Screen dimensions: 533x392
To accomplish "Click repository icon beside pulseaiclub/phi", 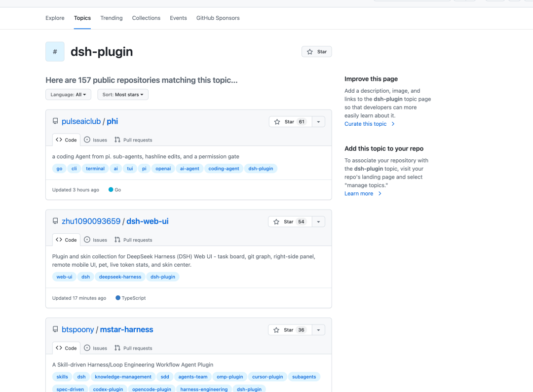I will click(55, 121).
